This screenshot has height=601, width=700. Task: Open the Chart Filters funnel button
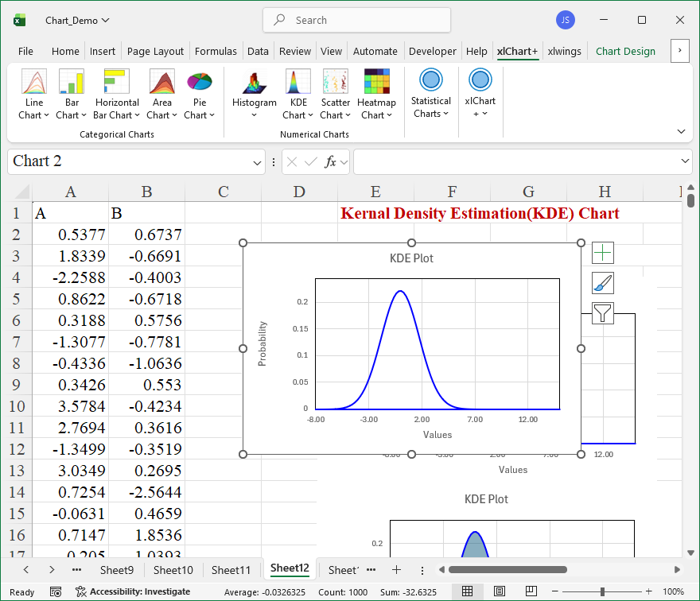point(603,313)
